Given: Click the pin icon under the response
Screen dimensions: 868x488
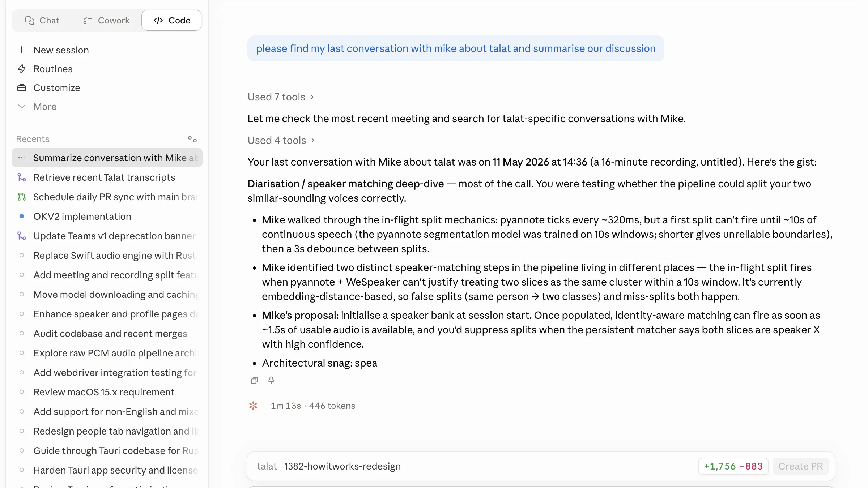Looking at the screenshot, I should pos(271,380).
